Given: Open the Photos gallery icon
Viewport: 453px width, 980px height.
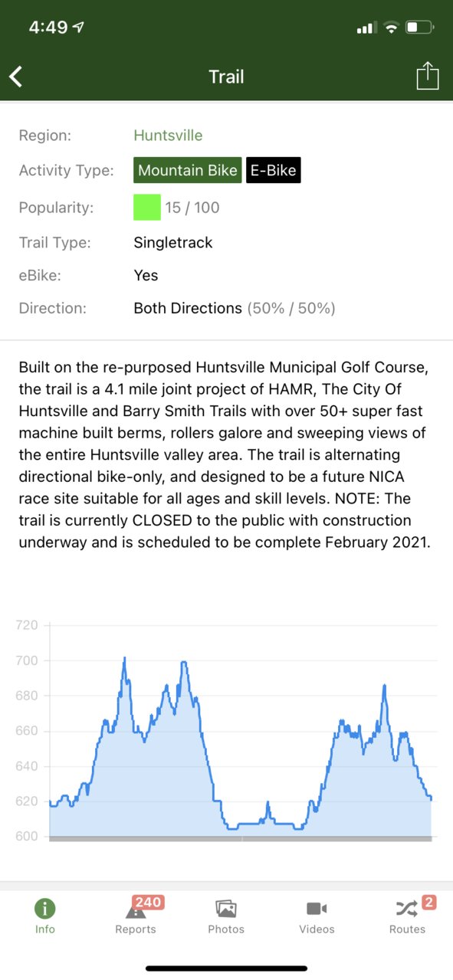Looking at the screenshot, I should (226, 909).
